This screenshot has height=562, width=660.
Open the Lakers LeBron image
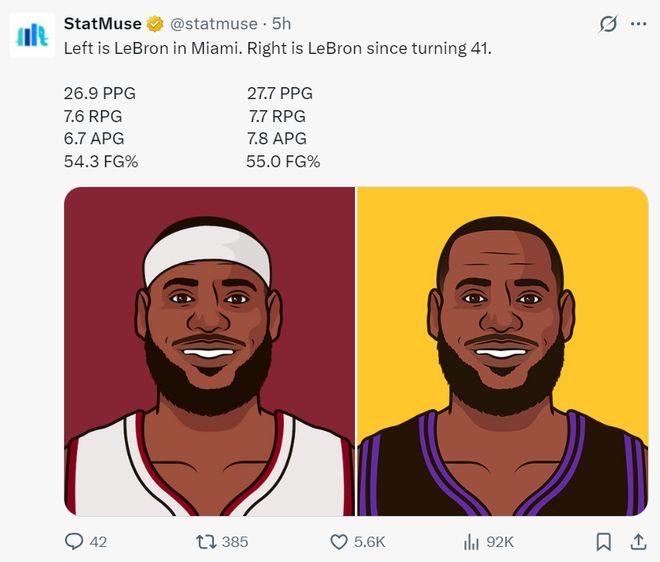click(x=503, y=351)
